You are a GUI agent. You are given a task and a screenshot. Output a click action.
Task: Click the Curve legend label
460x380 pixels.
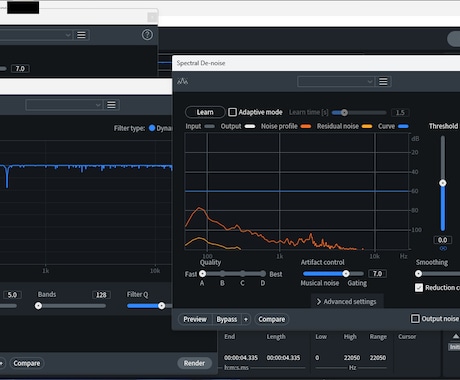[386, 126]
